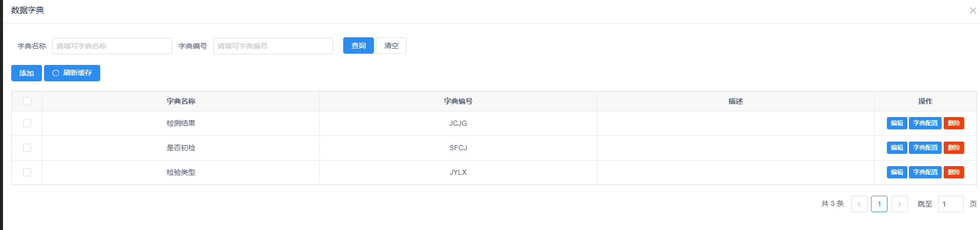Focus the 字典名称 input field
This screenshot has height=230, width=980.
(112, 46)
